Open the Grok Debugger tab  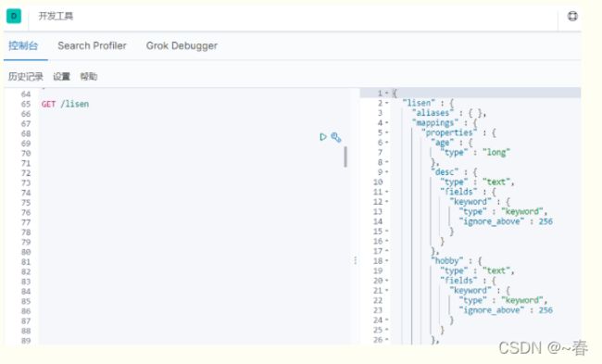click(x=182, y=45)
